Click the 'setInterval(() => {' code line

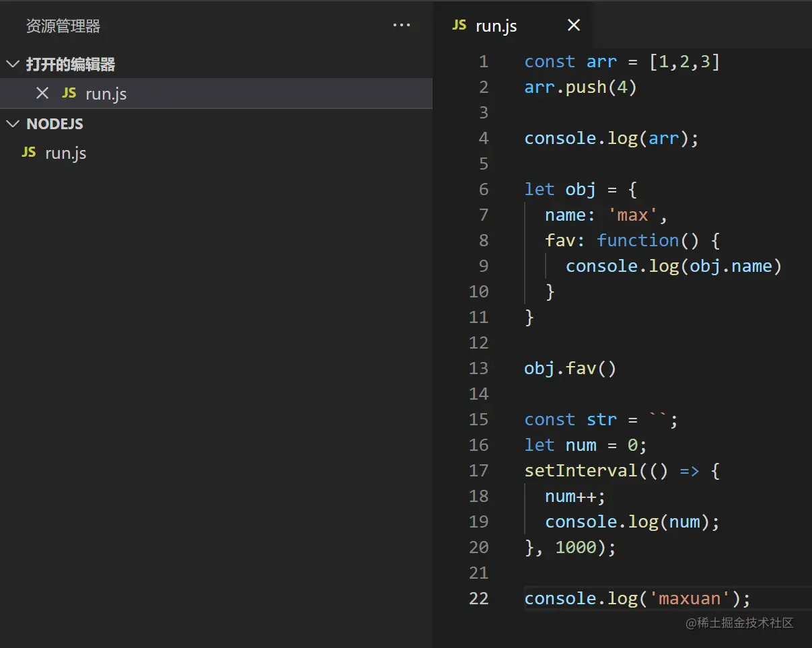coord(622,471)
